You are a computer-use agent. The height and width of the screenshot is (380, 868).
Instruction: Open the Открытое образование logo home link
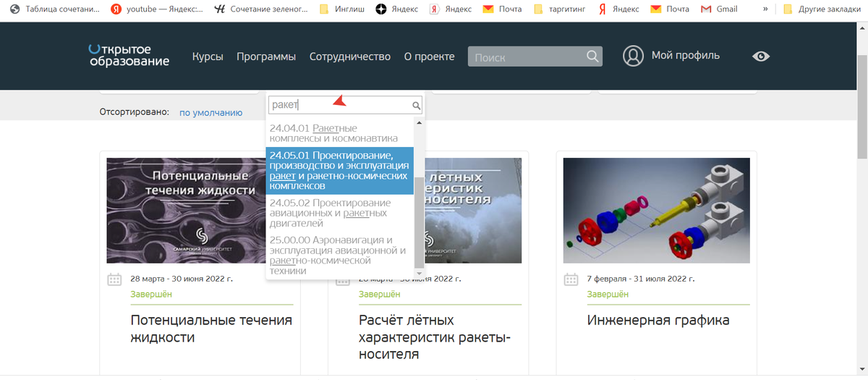point(129,55)
